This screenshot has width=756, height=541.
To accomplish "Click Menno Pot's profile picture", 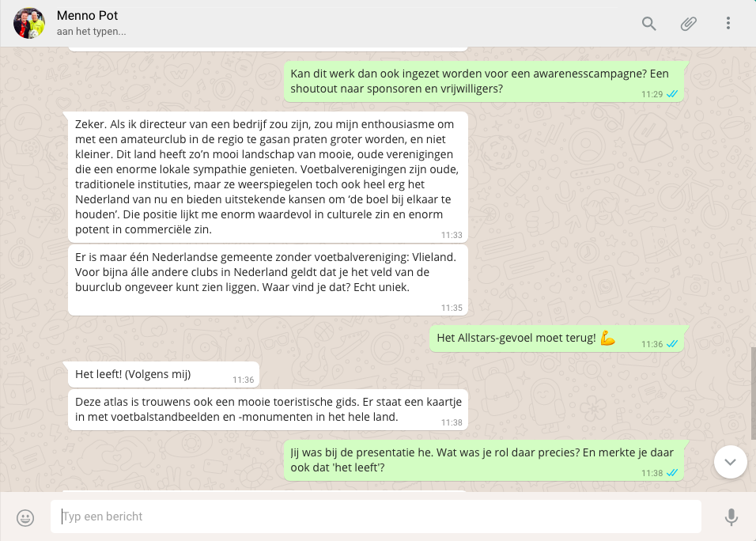I will coord(29,23).
